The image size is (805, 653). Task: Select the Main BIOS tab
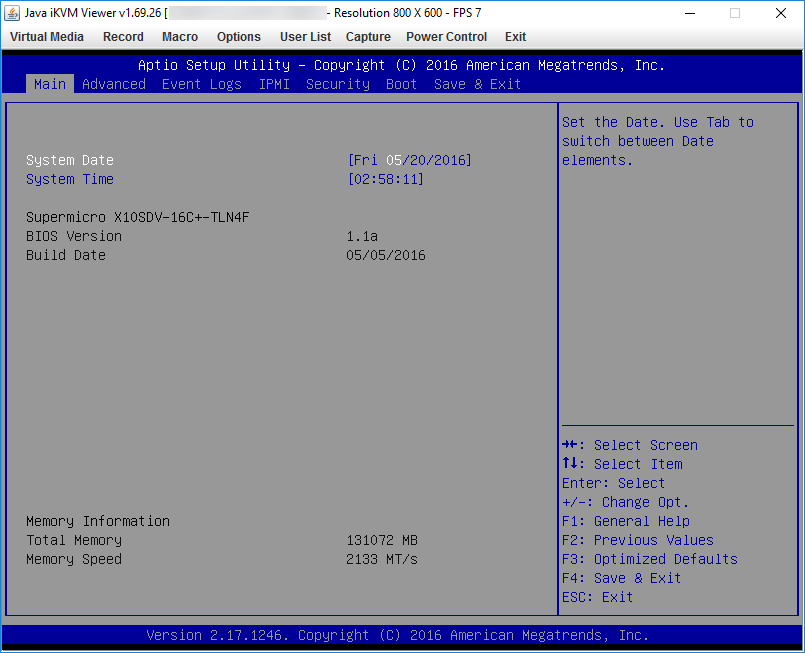pyautogui.click(x=50, y=84)
